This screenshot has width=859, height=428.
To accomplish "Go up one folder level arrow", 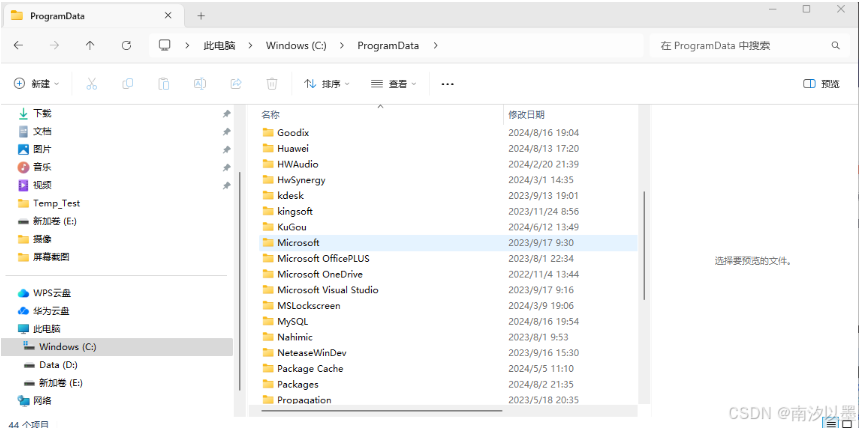I will tap(90, 46).
